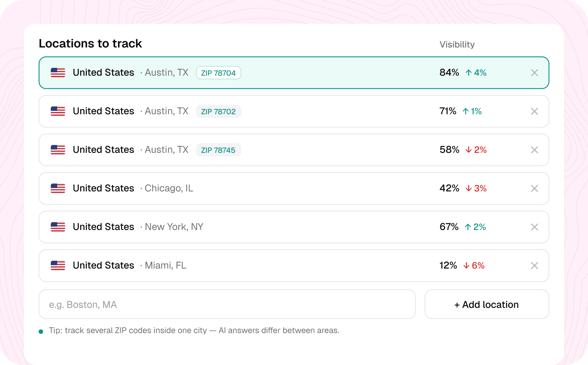
Task: Click the US flag in Chicago row
Action: [x=58, y=188]
